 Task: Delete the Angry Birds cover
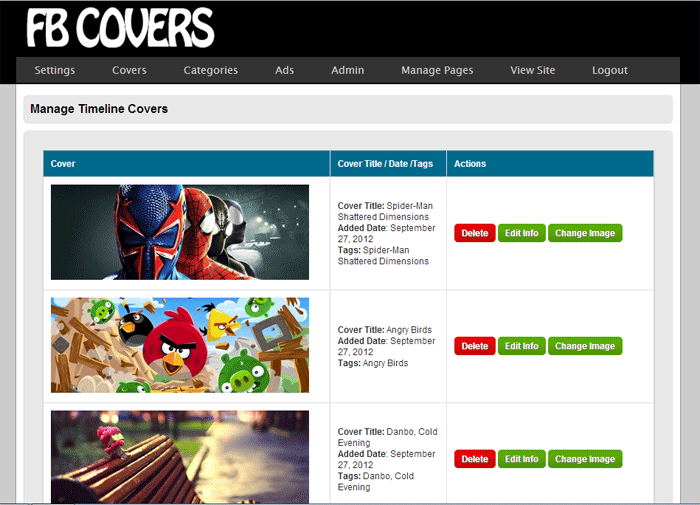click(x=475, y=346)
